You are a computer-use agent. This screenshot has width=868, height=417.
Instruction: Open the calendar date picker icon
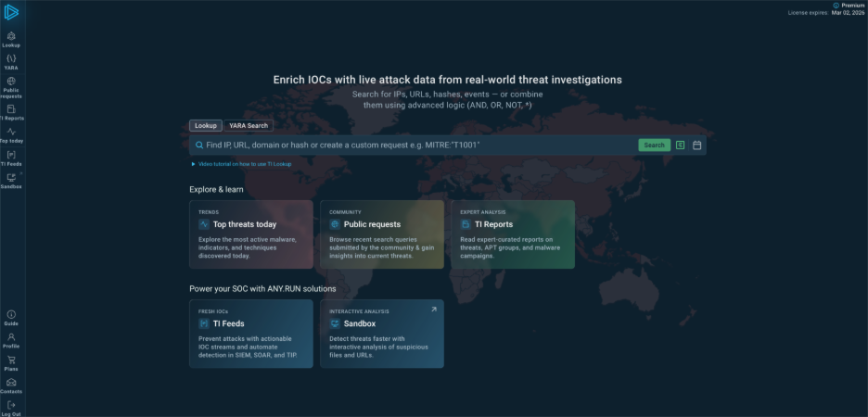(697, 145)
